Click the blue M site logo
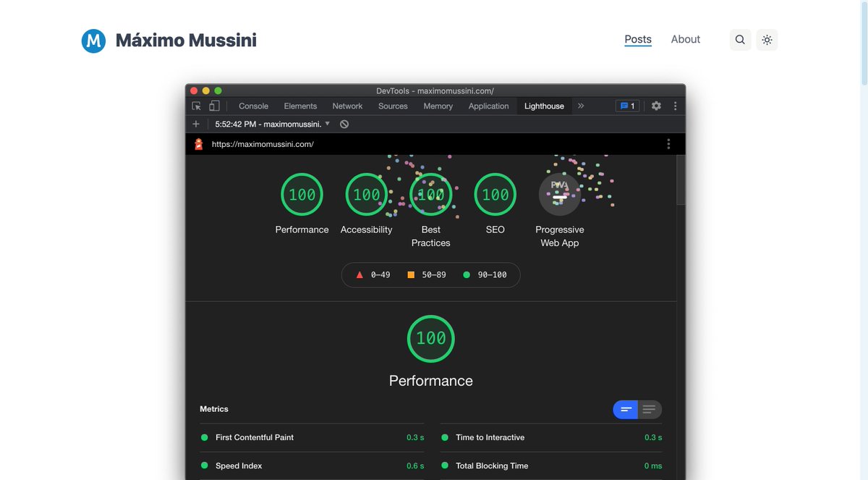 click(x=94, y=41)
